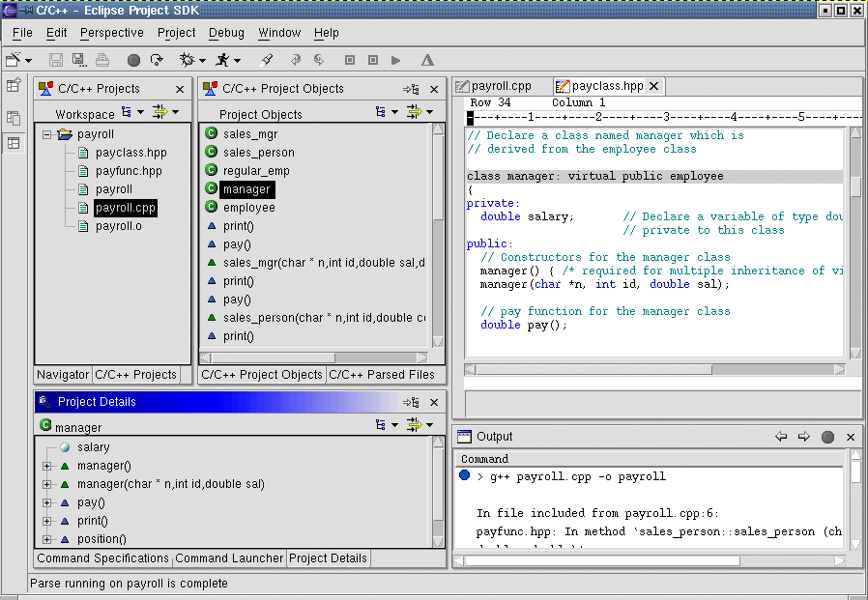Click the pin icon in Project Details title
The width and height of the screenshot is (868, 600).
[412, 402]
